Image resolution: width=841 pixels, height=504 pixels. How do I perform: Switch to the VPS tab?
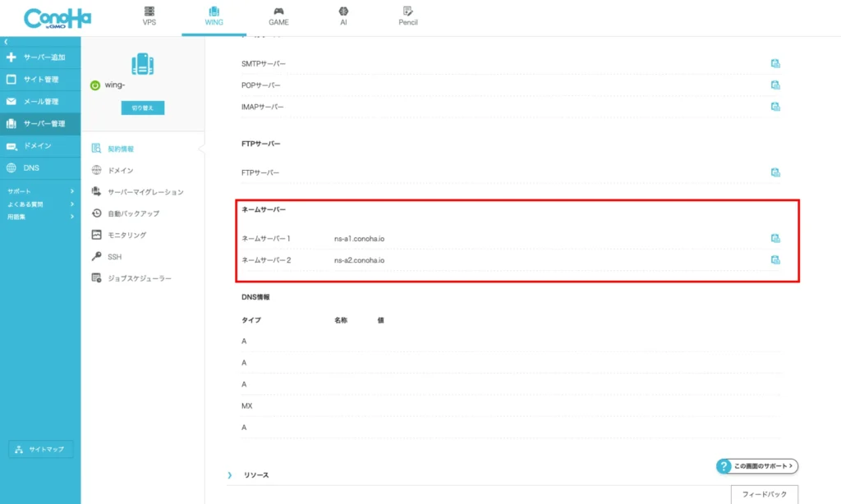coord(149,16)
